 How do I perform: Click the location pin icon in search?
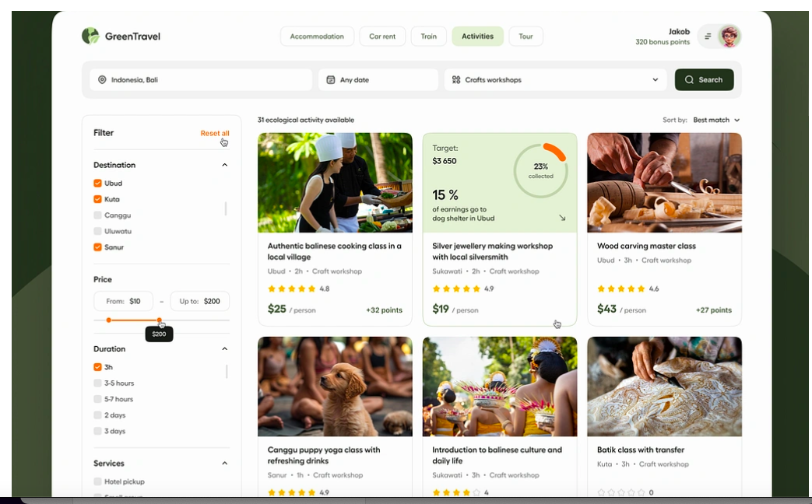[x=102, y=80]
